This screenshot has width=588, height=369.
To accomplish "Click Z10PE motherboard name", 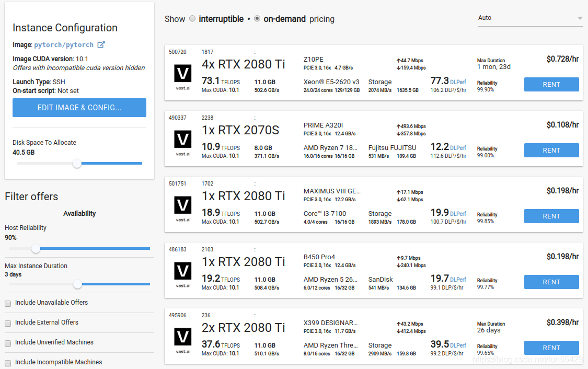I will (x=313, y=59).
